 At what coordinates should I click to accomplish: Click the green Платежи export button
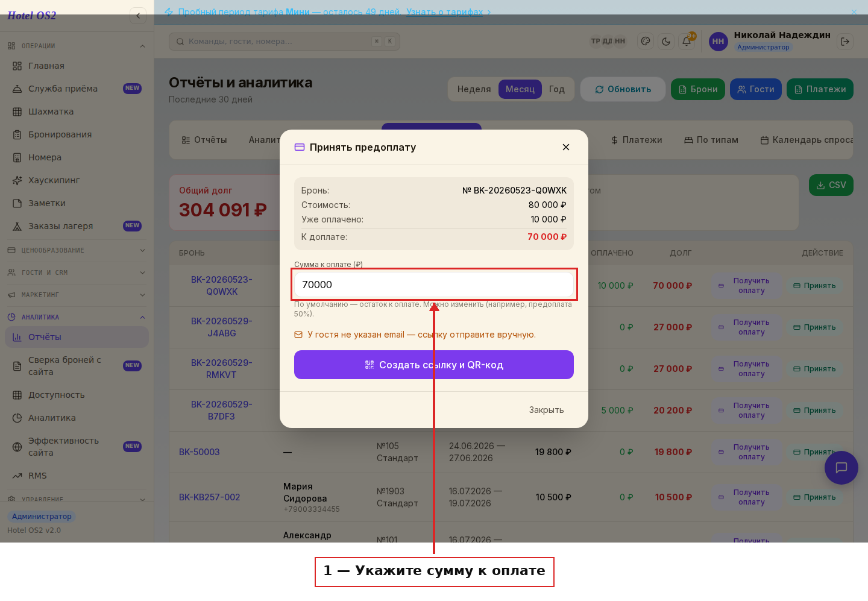tap(820, 89)
